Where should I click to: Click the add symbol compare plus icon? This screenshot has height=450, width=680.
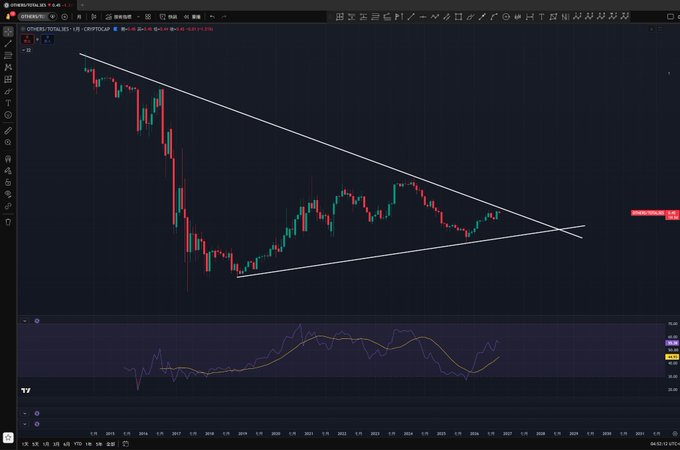pyautogui.click(x=65, y=16)
